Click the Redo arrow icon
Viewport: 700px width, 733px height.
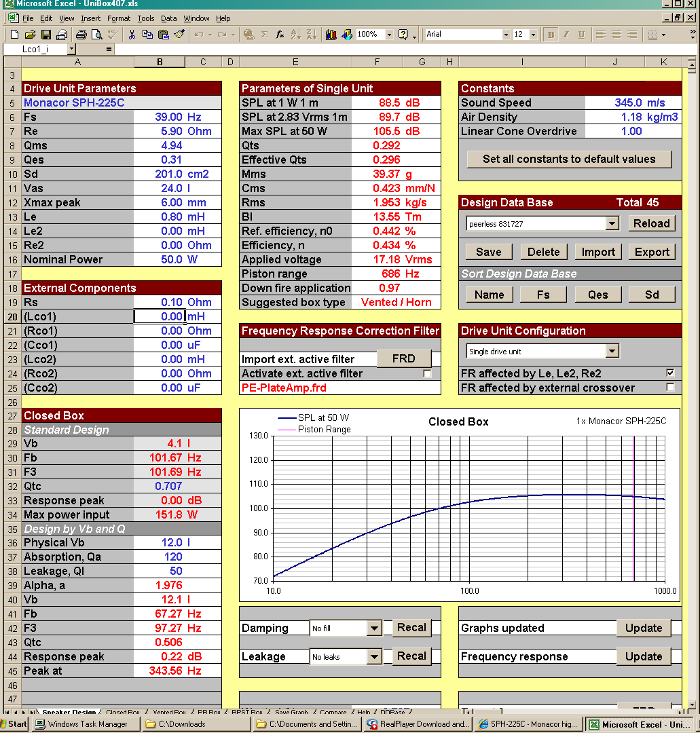click(222, 34)
